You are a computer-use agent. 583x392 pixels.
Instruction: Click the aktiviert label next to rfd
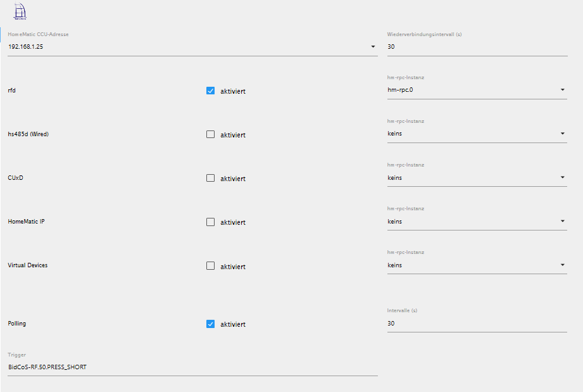[x=233, y=91]
